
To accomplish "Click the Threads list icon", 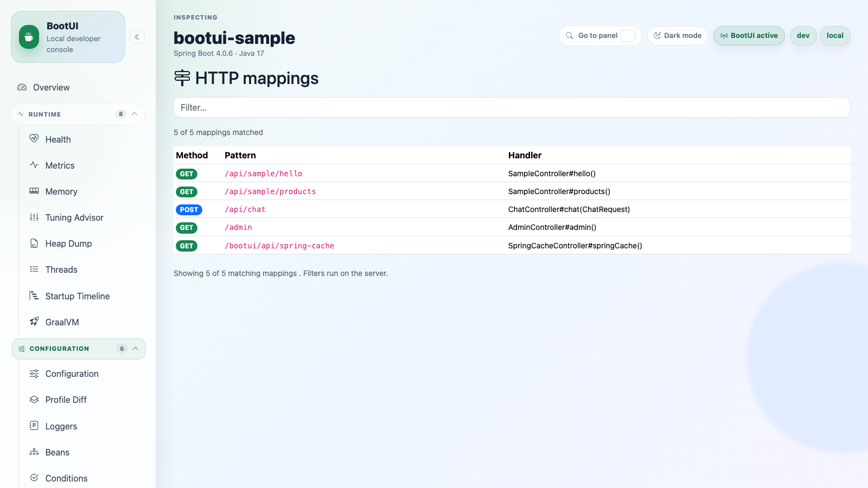I will pyautogui.click(x=34, y=269).
